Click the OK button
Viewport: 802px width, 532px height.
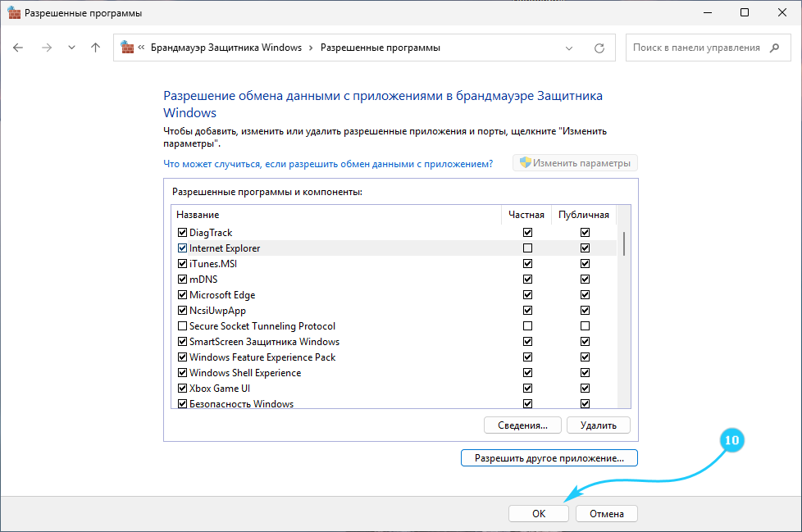539,514
